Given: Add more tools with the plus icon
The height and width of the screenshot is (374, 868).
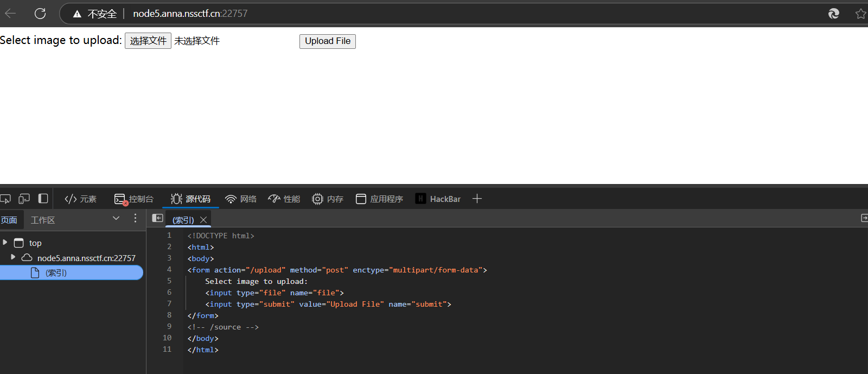Looking at the screenshot, I should pyautogui.click(x=477, y=199).
